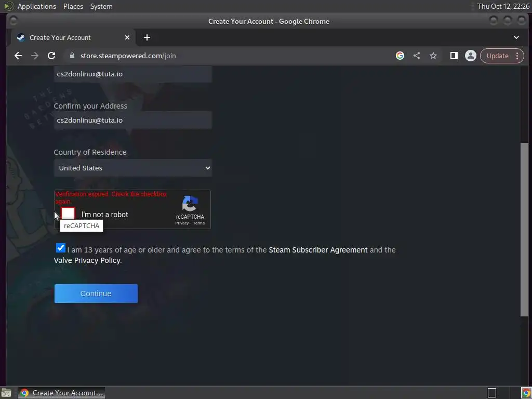
Task: Click the workspace switcher square
Action: tap(492, 393)
